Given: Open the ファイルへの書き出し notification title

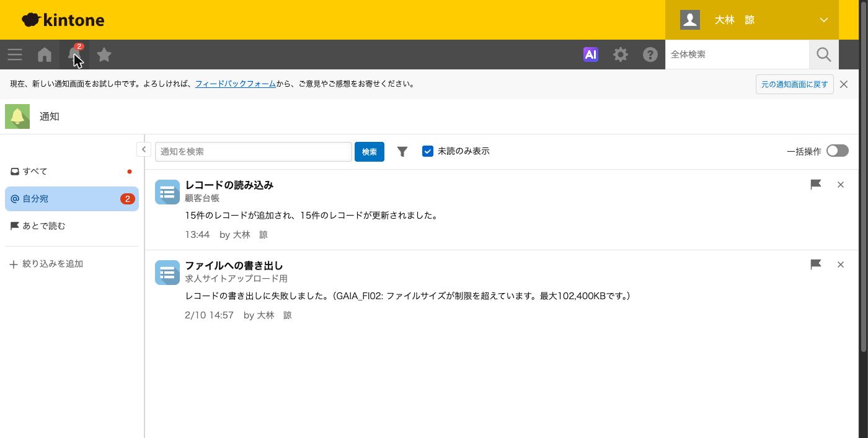Looking at the screenshot, I should tap(234, 265).
